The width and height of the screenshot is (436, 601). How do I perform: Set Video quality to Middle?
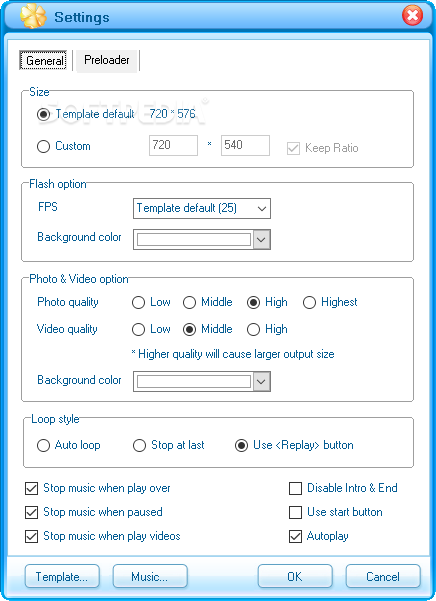189,330
